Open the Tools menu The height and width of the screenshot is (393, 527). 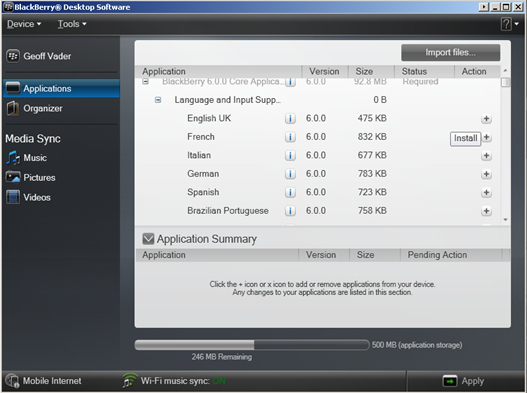click(72, 24)
